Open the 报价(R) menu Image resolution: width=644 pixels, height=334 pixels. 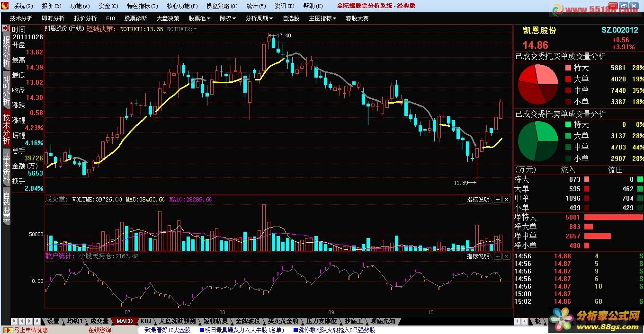[x=52, y=6]
